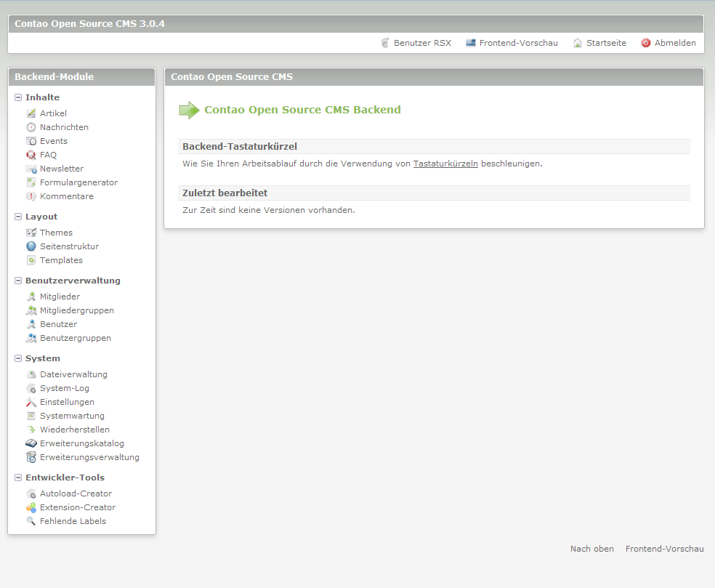Screen dimensions: 715x588
Task: Click the Nach oben link
Action: [x=591, y=549]
